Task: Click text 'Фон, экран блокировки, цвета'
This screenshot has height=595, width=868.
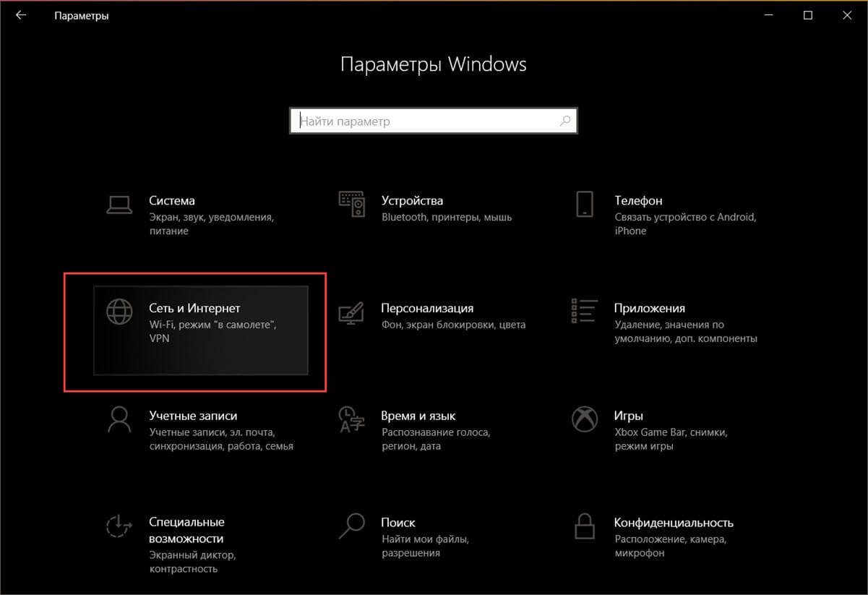Action: coord(453,325)
